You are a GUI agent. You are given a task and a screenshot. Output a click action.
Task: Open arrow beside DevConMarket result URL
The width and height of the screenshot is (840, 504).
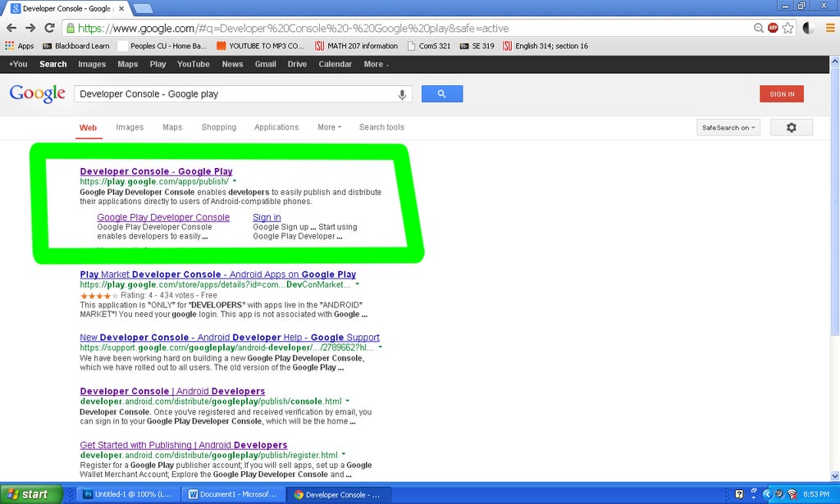(358, 284)
